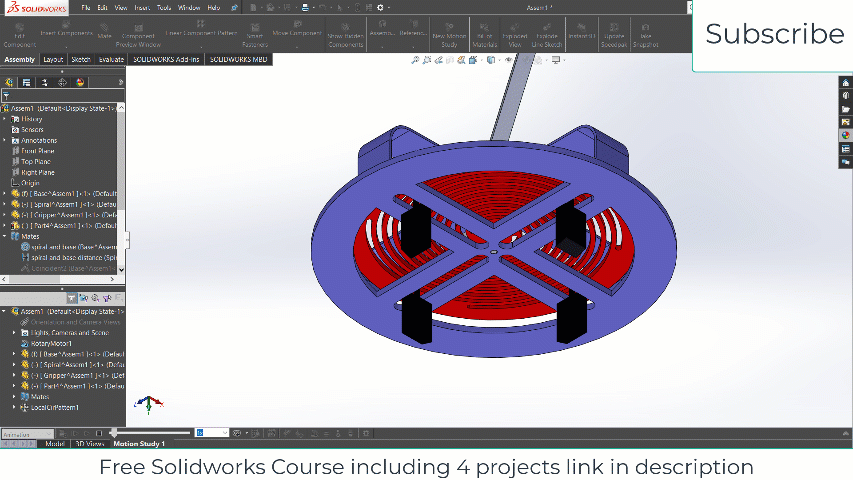Image resolution: width=853 pixels, height=480 pixels.
Task: Switch to the Evaluate tab
Action: point(111,59)
